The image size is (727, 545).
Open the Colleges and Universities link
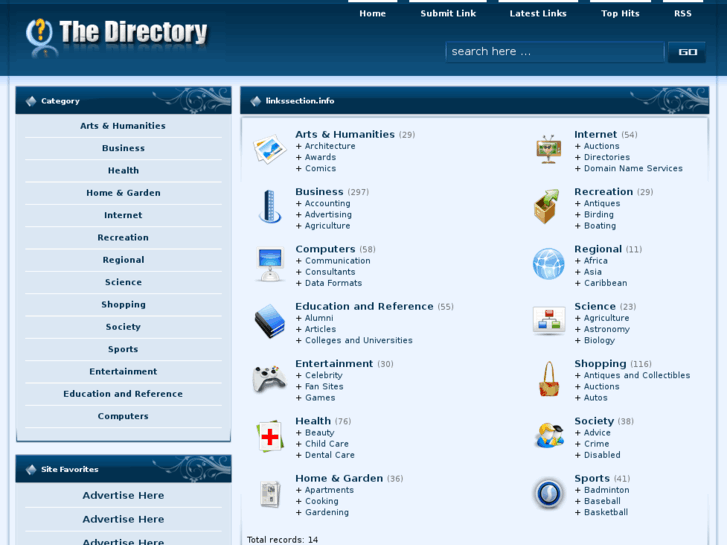[x=358, y=340]
